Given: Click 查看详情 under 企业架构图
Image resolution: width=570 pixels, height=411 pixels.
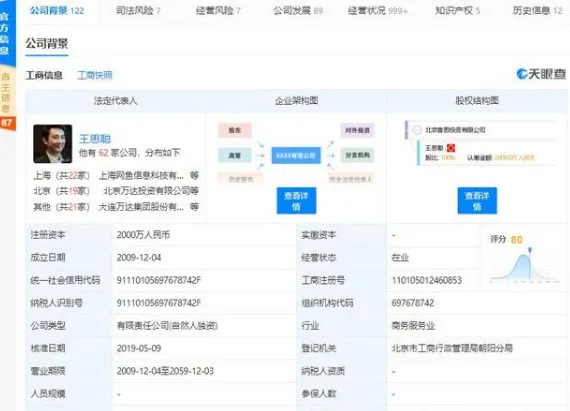Looking at the screenshot, I should click(x=296, y=201).
